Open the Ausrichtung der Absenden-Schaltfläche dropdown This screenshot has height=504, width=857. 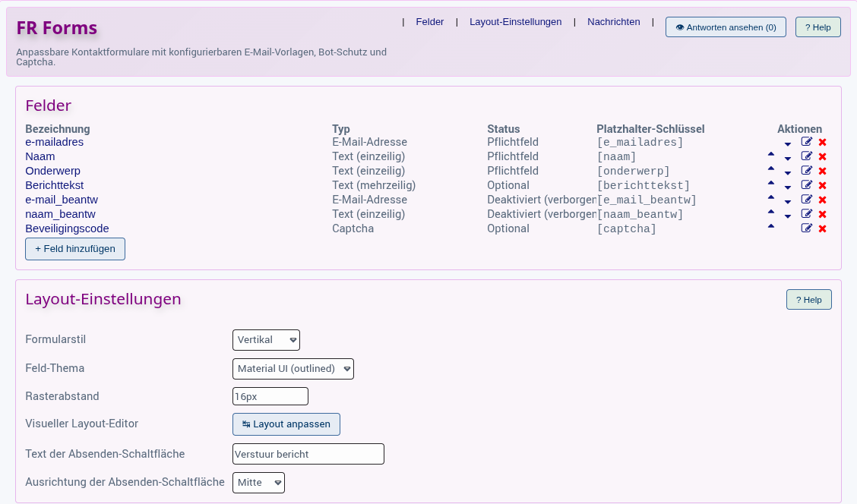[x=258, y=483]
